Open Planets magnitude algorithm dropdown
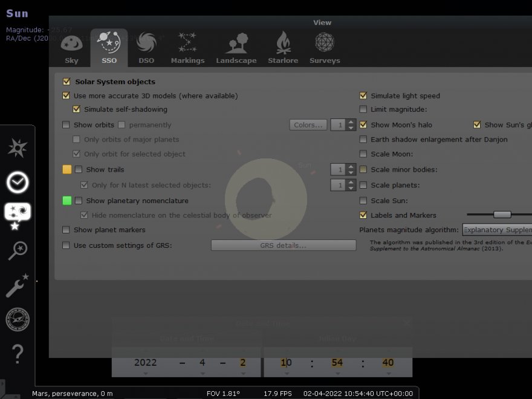Screen dimensions: 532x399 [496, 230]
